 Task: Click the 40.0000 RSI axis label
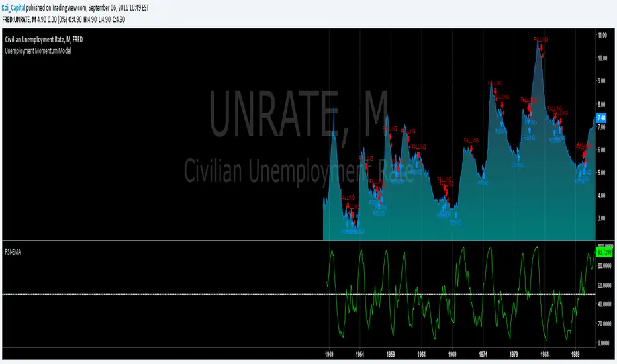pos(604,304)
